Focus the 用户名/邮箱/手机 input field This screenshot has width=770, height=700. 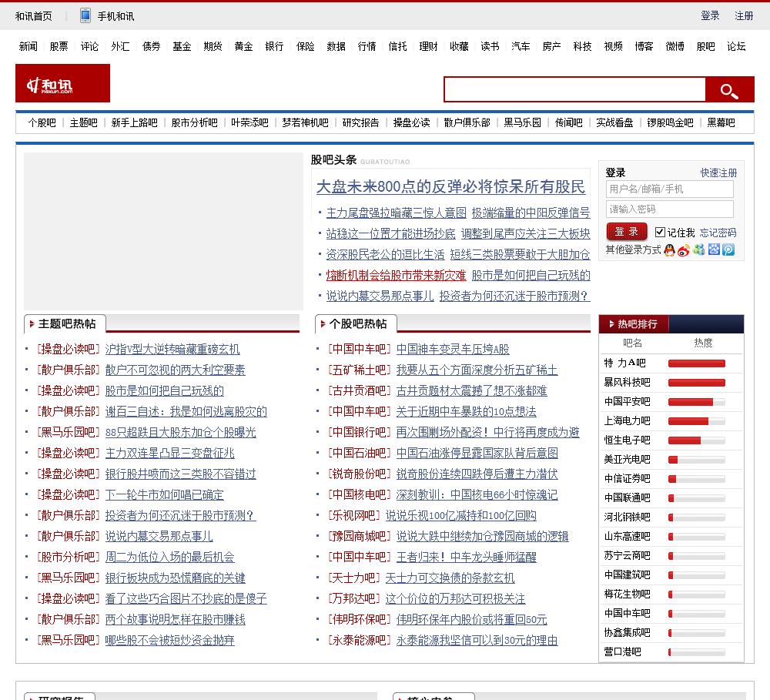coord(670,189)
